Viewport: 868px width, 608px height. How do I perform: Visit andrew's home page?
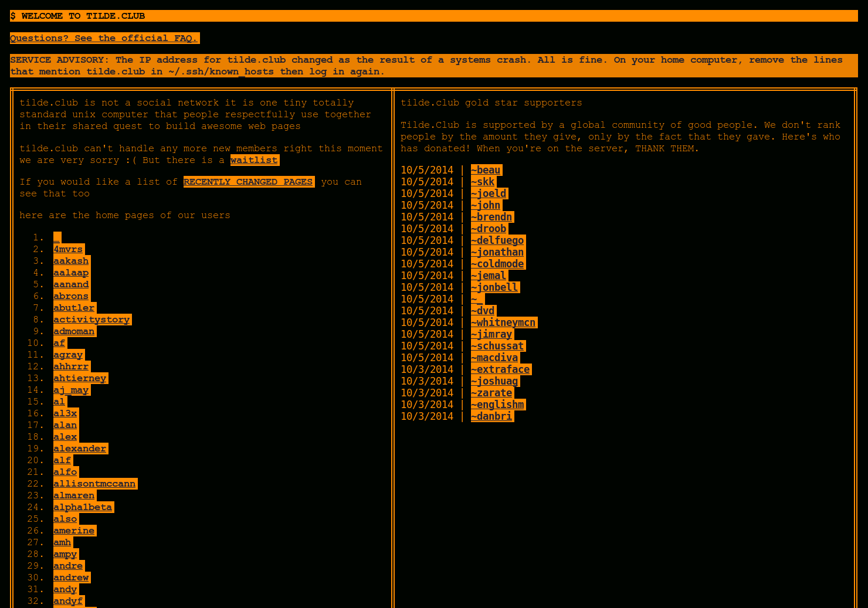(71, 578)
